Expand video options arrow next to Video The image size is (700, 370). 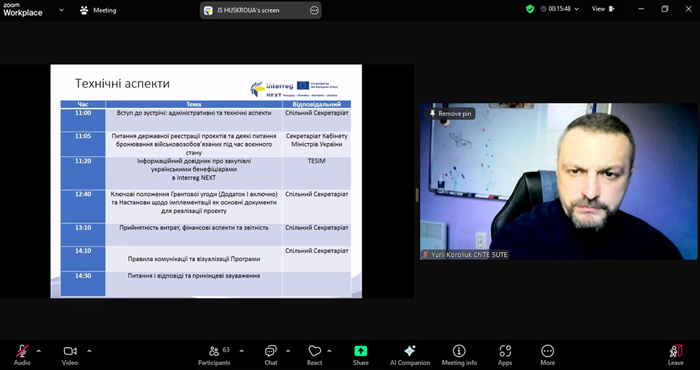click(x=89, y=351)
